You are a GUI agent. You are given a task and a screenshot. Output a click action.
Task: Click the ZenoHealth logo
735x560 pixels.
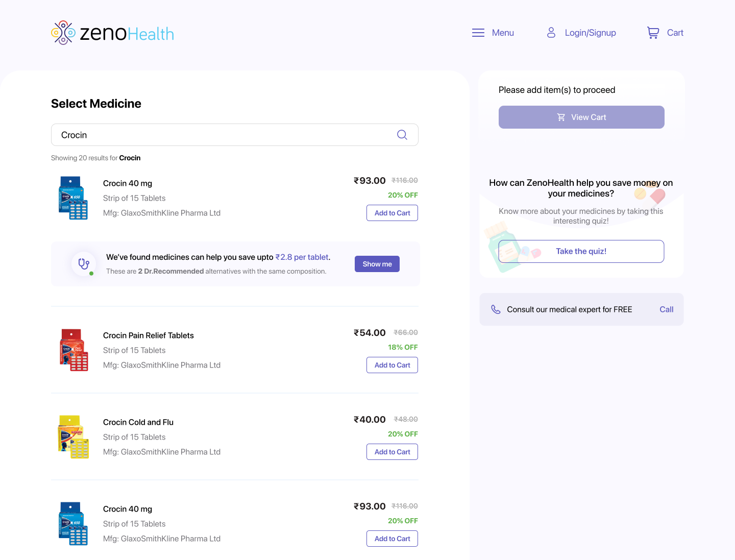click(x=113, y=33)
